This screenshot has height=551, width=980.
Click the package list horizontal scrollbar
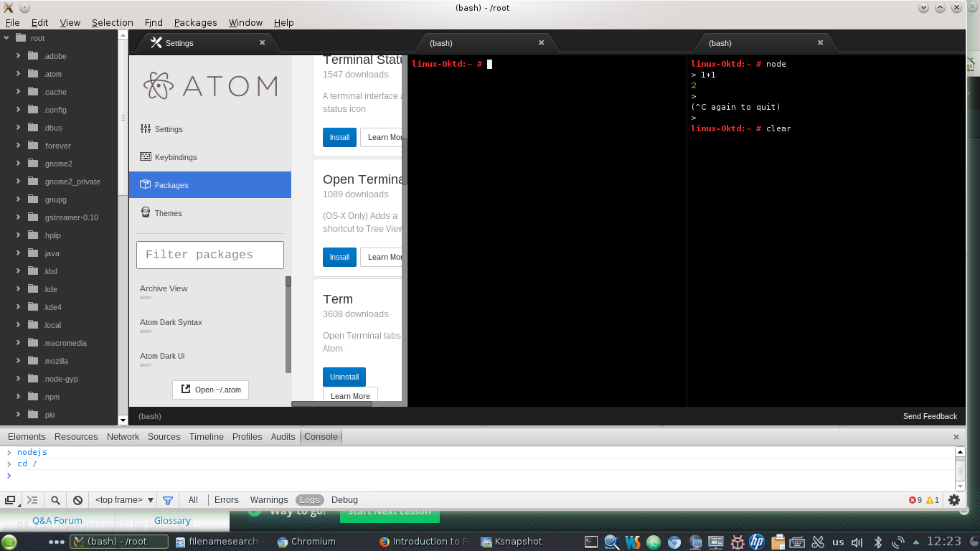(331, 404)
